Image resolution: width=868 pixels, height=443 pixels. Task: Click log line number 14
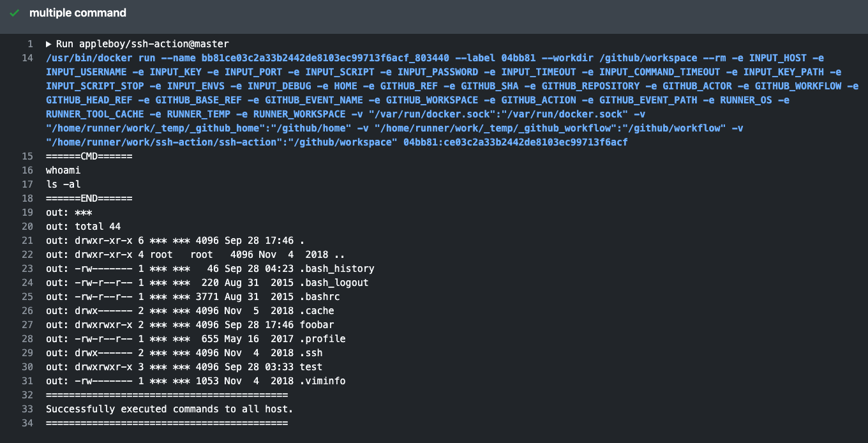pos(27,58)
